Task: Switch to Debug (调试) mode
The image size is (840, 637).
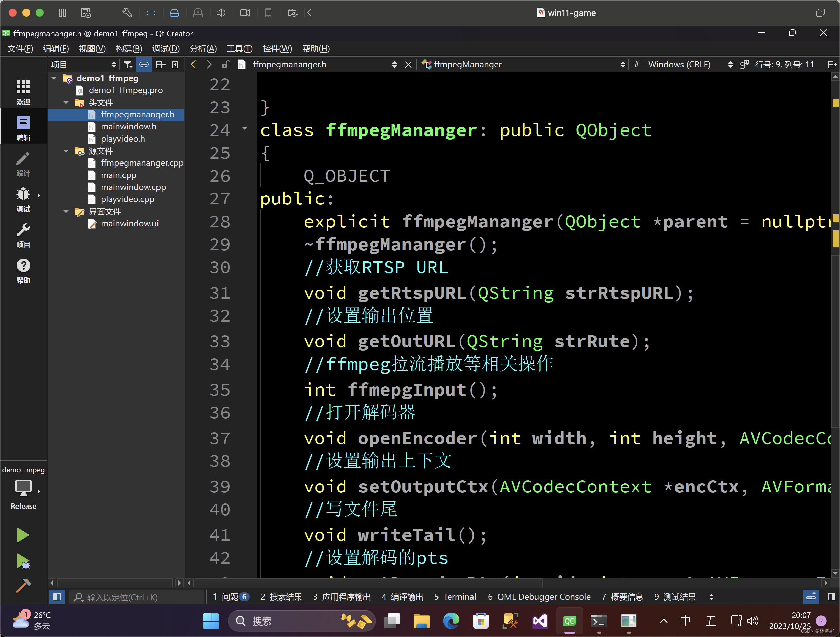Action: [x=23, y=199]
